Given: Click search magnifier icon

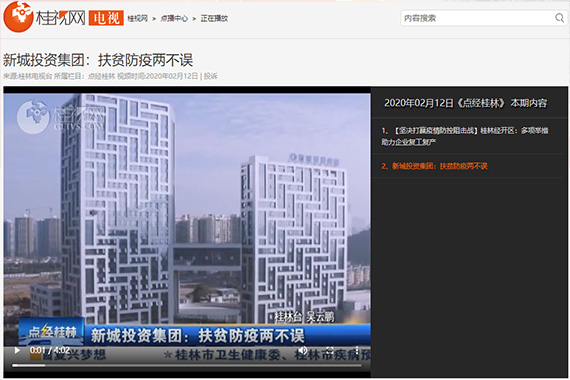Looking at the screenshot, I should point(559,18).
